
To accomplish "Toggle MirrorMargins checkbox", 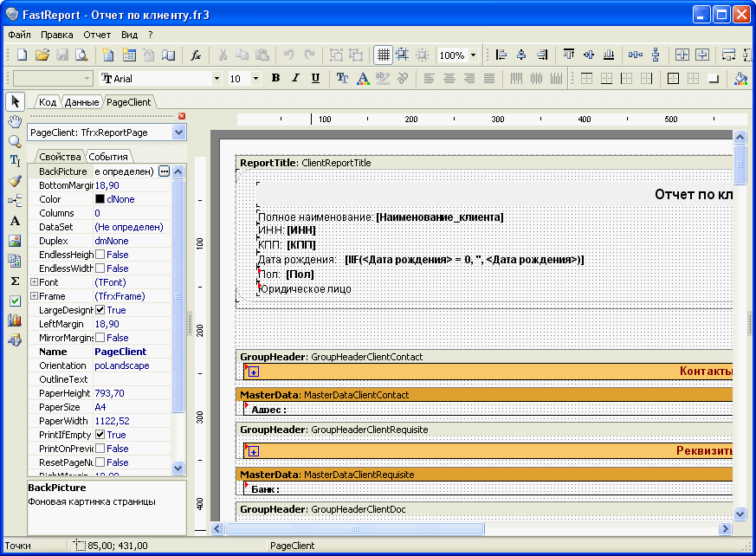I will (x=100, y=338).
